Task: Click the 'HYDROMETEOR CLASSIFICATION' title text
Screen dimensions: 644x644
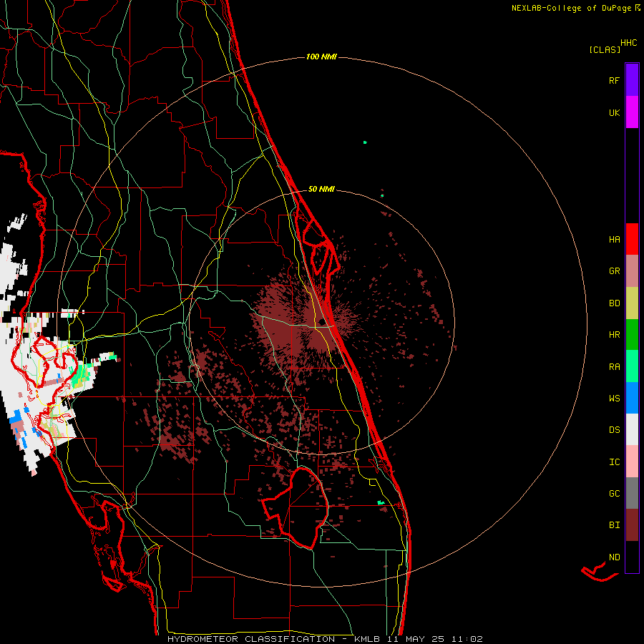Action: point(251,639)
